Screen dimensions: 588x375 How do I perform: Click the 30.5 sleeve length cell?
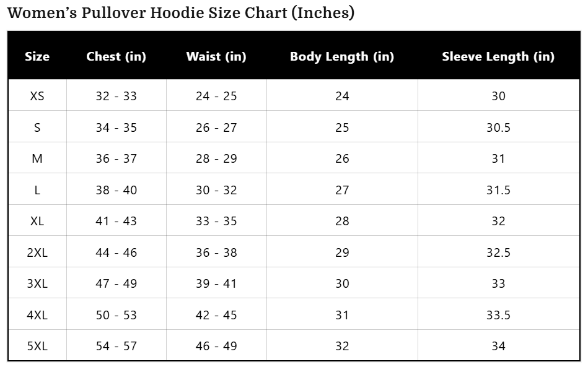coord(498,127)
